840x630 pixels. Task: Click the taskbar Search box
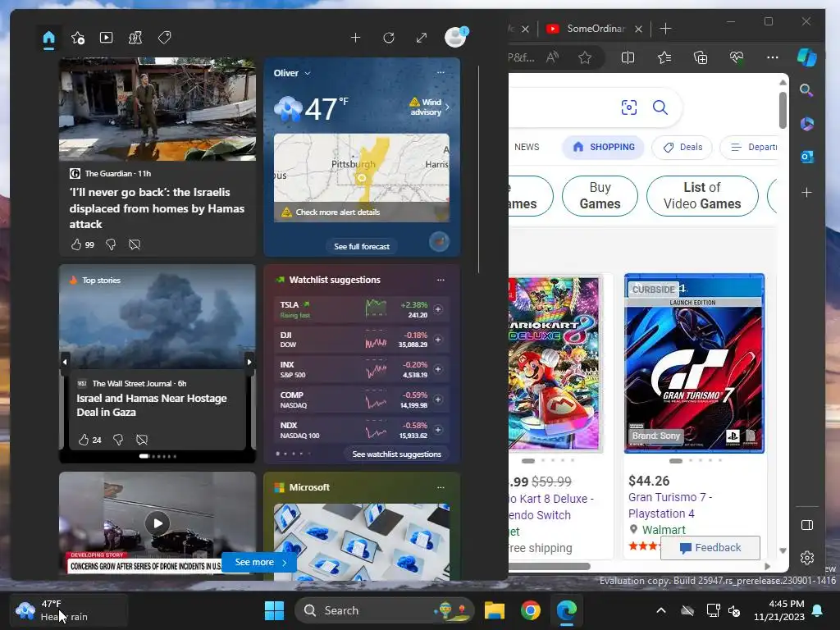point(384,610)
